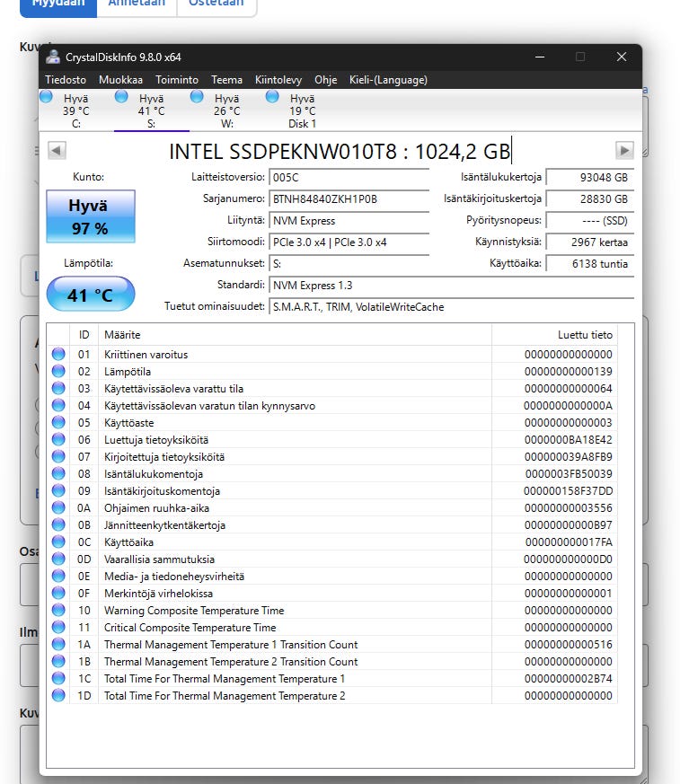The width and height of the screenshot is (680, 784).
Task: Click the Käyttöaika value 6138 tuntia
Action: 590,263
